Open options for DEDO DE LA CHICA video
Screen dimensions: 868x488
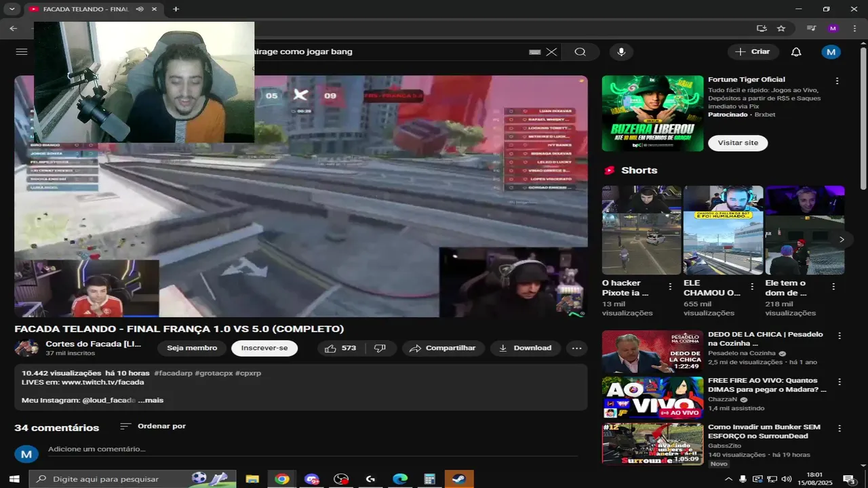(x=840, y=335)
